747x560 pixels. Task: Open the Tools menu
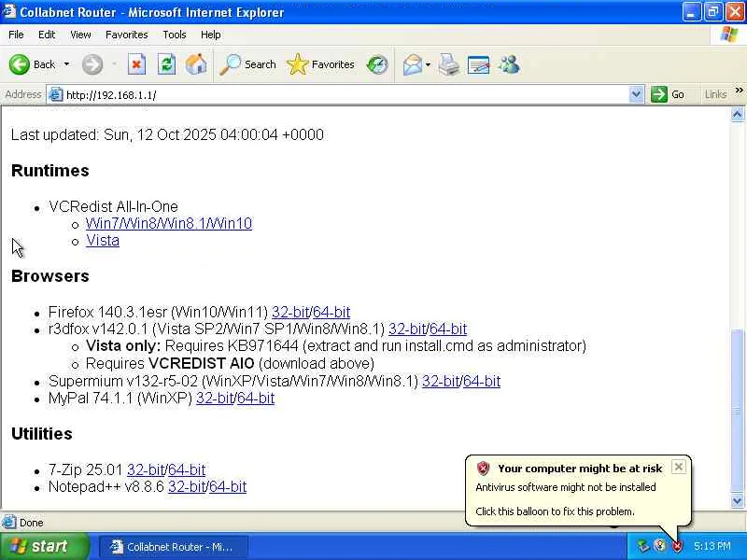tap(175, 35)
